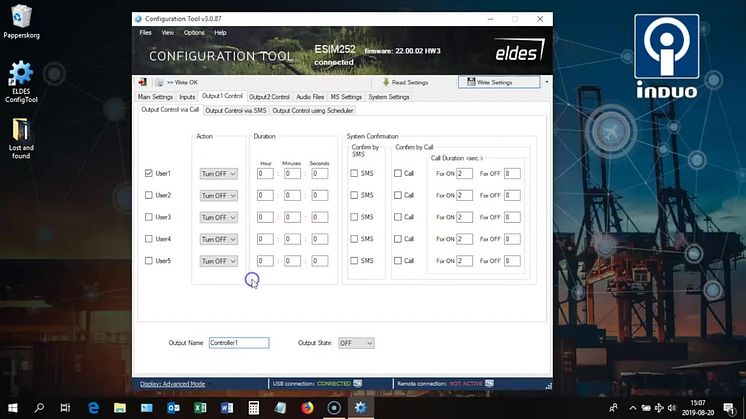Open the ELDES ConfigTool desktop shortcut

click(x=21, y=81)
